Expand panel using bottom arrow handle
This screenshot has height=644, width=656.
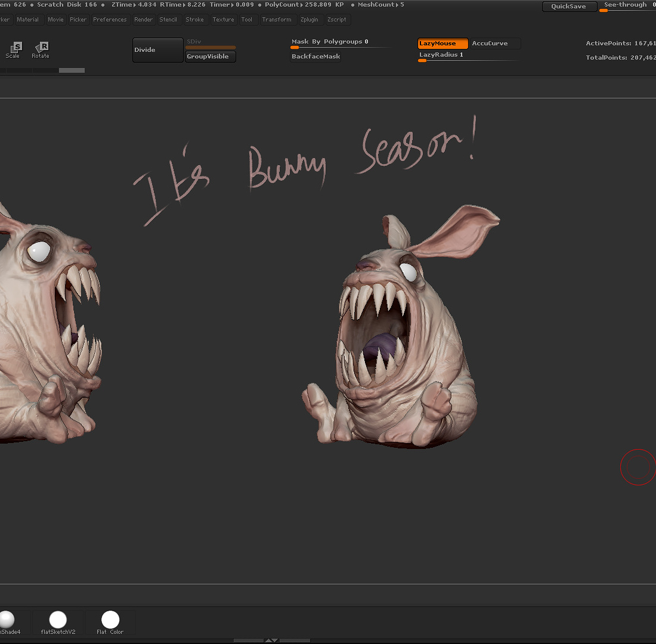(x=271, y=640)
